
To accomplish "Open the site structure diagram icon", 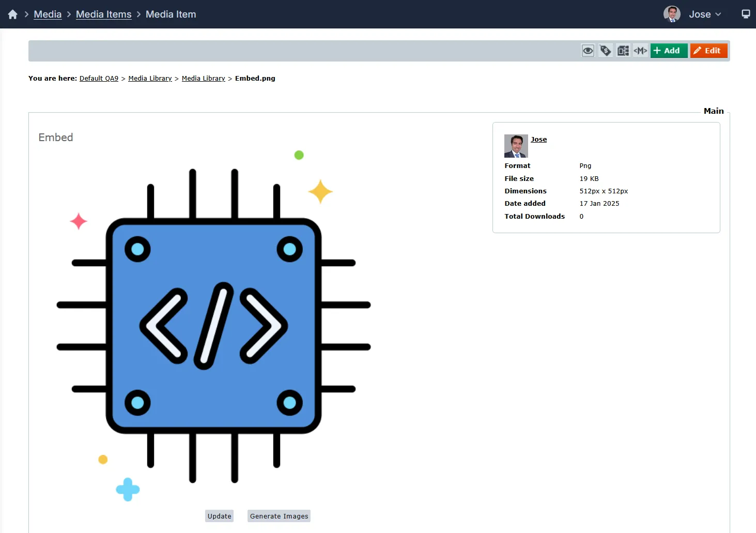I will (x=623, y=51).
